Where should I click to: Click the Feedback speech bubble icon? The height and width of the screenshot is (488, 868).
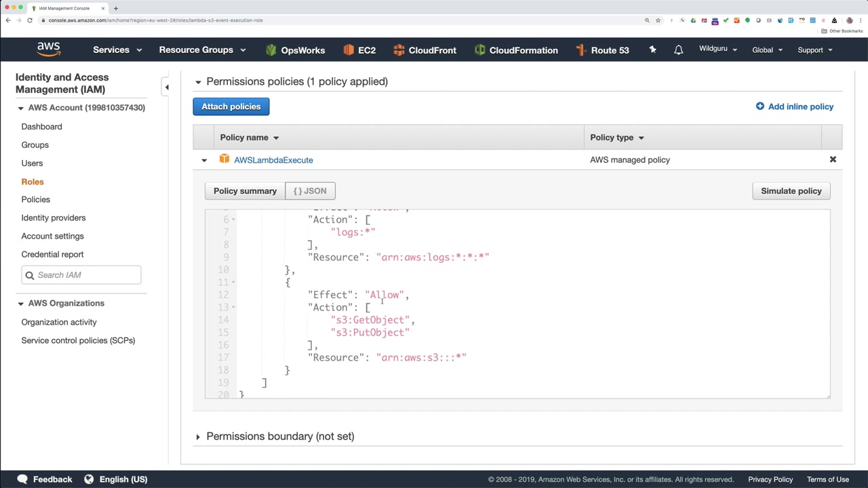pos(22,479)
